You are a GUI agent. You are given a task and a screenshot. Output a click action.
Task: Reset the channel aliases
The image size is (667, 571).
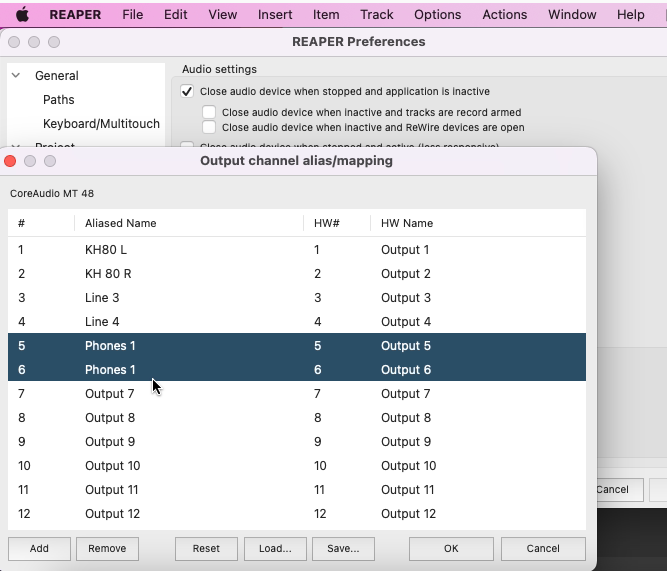206,548
